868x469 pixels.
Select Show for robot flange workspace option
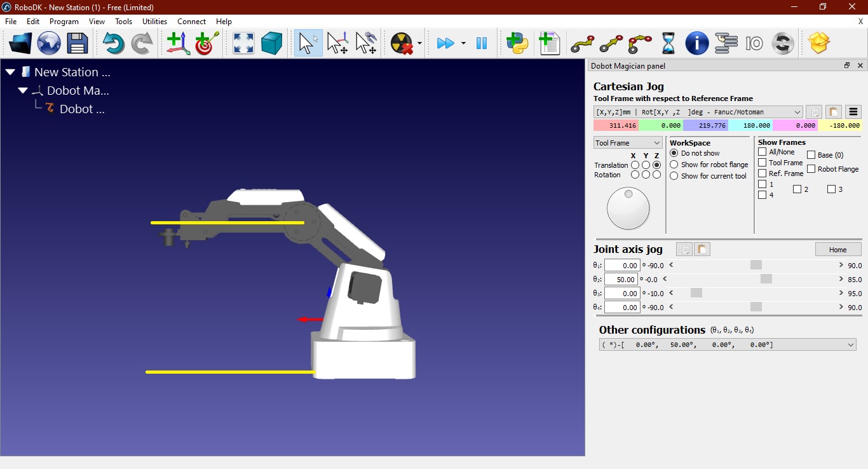[x=674, y=165]
